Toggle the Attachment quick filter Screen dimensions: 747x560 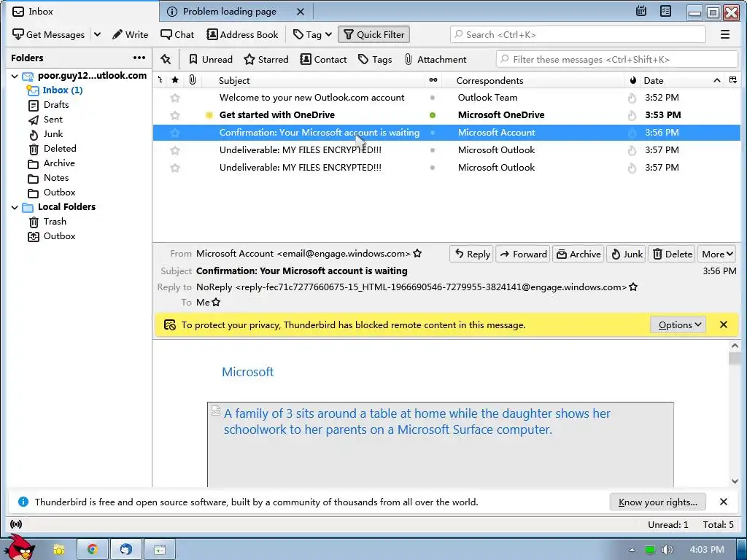point(435,59)
